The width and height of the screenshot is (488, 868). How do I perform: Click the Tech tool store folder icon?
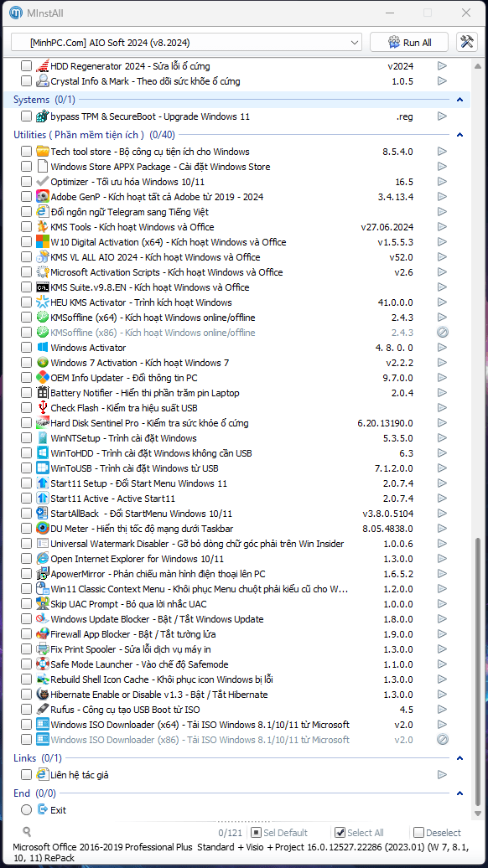click(x=43, y=152)
